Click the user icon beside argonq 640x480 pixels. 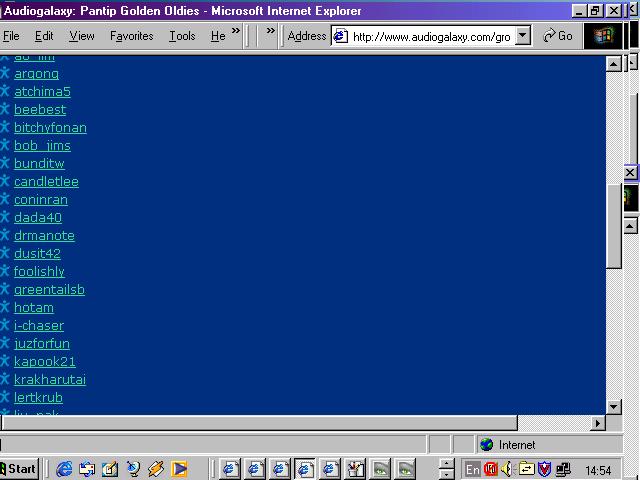[4, 73]
